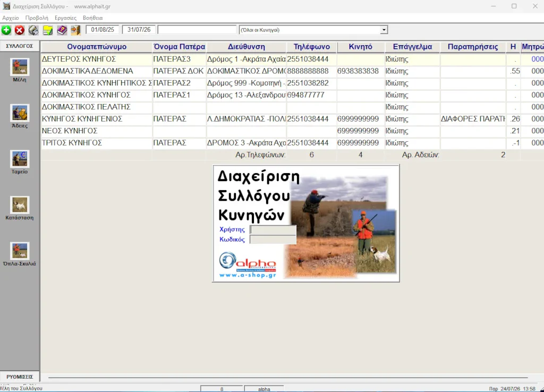Image resolution: width=544 pixels, height=392 pixels.
Task: Open the Αρχείο menu
Action: tap(11, 18)
